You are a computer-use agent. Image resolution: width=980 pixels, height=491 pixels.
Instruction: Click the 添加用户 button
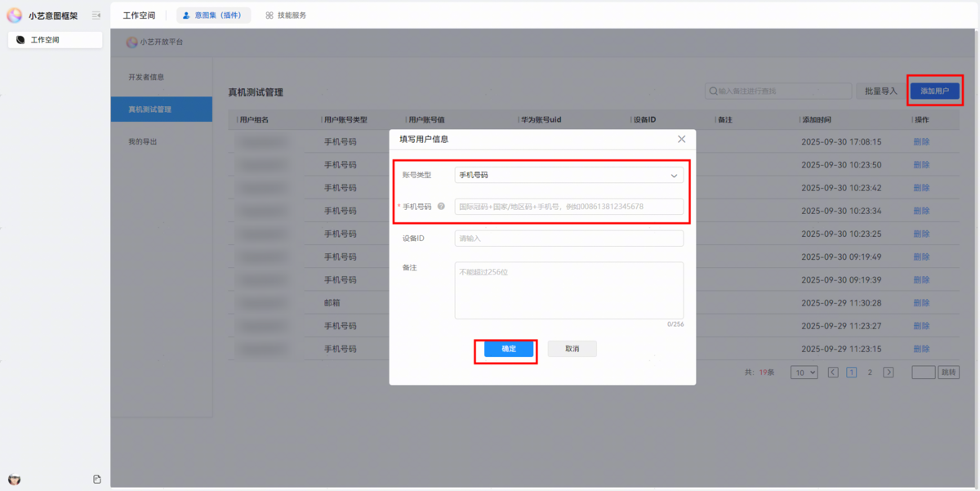934,92
